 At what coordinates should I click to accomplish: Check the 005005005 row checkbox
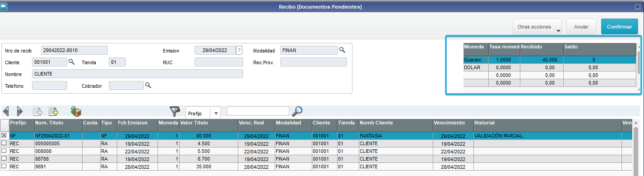click(4, 143)
